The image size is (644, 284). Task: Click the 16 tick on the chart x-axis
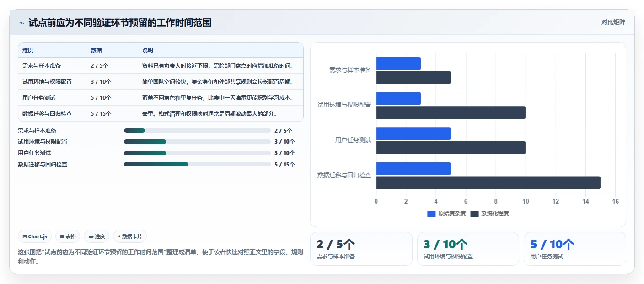point(615,202)
